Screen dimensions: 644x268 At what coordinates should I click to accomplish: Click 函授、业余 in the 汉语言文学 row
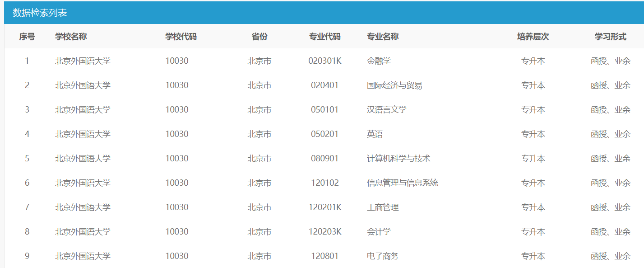coord(611,110)
